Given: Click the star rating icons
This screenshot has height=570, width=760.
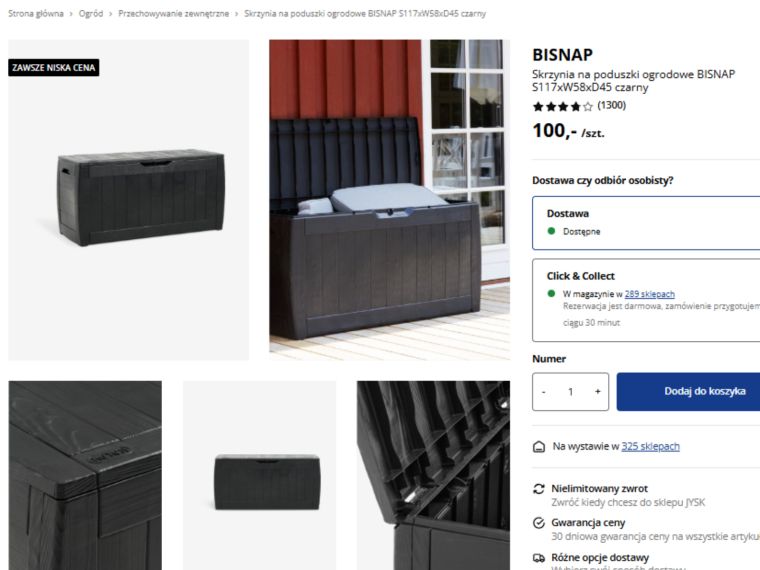Looking at the screenshot, I should [562, 106].
